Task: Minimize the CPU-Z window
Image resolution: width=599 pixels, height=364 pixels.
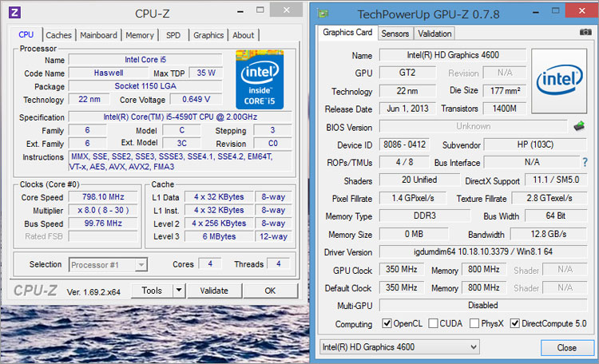Action: coord(240,11)
